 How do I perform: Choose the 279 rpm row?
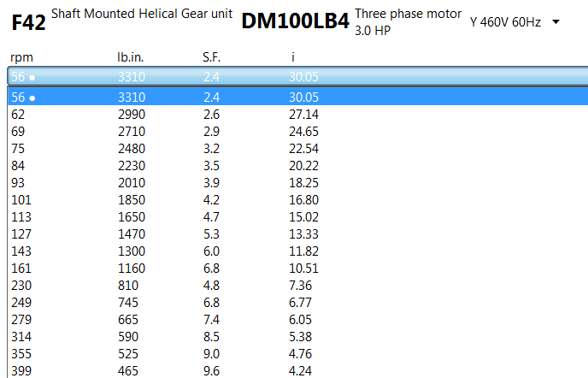[x=297, y=320]
